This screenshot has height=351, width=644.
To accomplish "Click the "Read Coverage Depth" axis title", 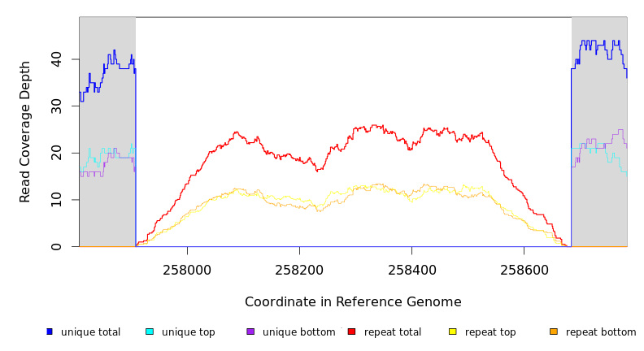I will coord(25,132).
